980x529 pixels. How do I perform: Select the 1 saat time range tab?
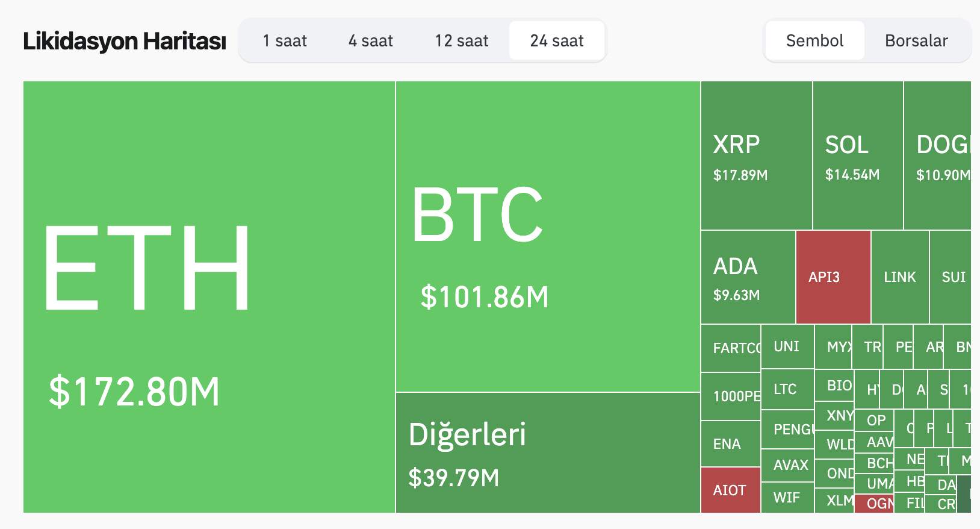click(285, 41)
